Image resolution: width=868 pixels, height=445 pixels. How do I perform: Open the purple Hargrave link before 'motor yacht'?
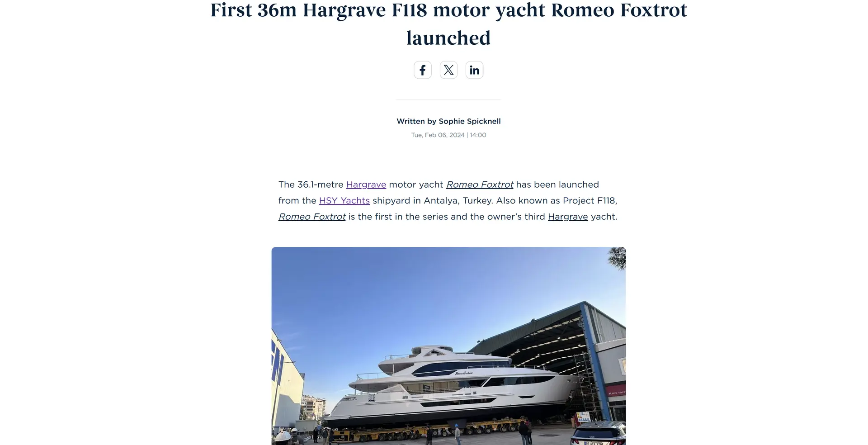click(x=366, y=185)
